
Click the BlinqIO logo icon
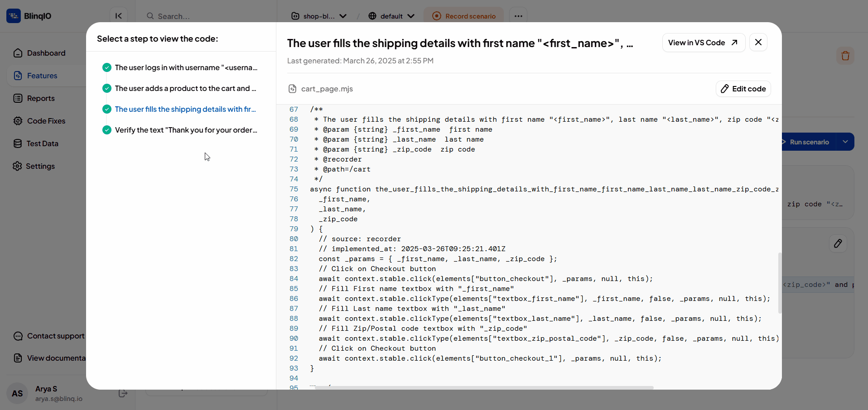tap(14, 16)
